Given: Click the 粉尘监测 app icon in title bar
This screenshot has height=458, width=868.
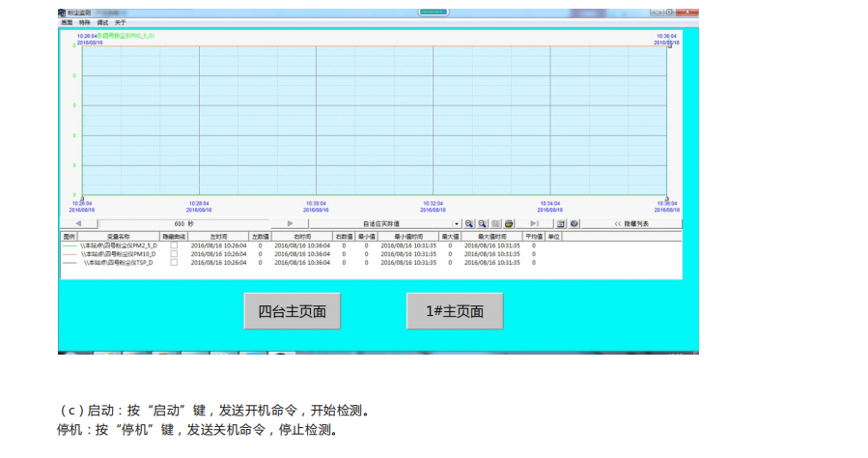Looking at the screenshot, I should (x=62, y=13).
